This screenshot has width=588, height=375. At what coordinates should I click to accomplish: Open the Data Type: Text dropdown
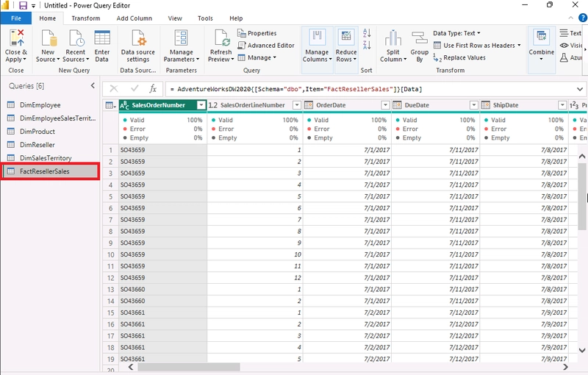coord(456,33)
